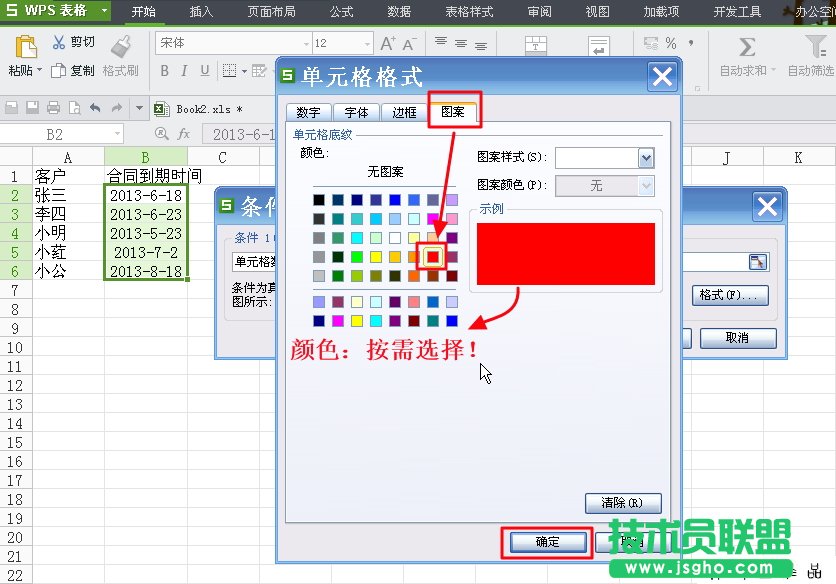The image size is (836, 584).
Task: Toggle underline formatting with the U icon
Action: 205,70
